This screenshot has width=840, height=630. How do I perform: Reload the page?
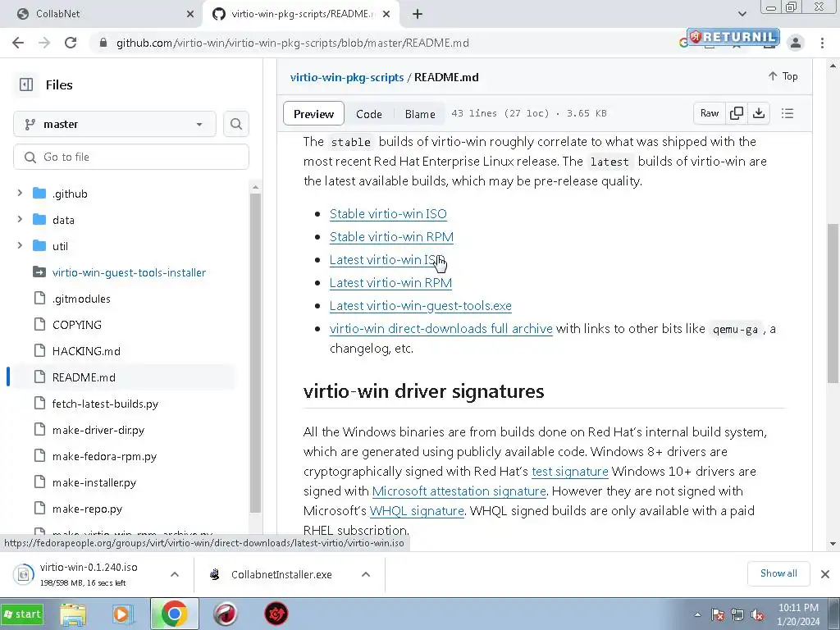[71, 43]
